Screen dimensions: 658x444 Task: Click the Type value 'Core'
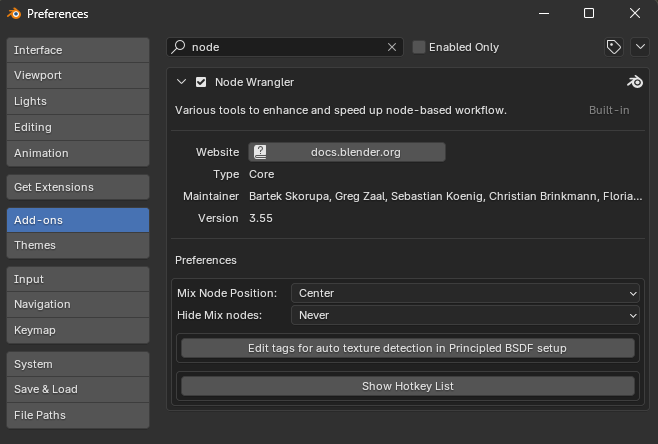pos(261,174)
